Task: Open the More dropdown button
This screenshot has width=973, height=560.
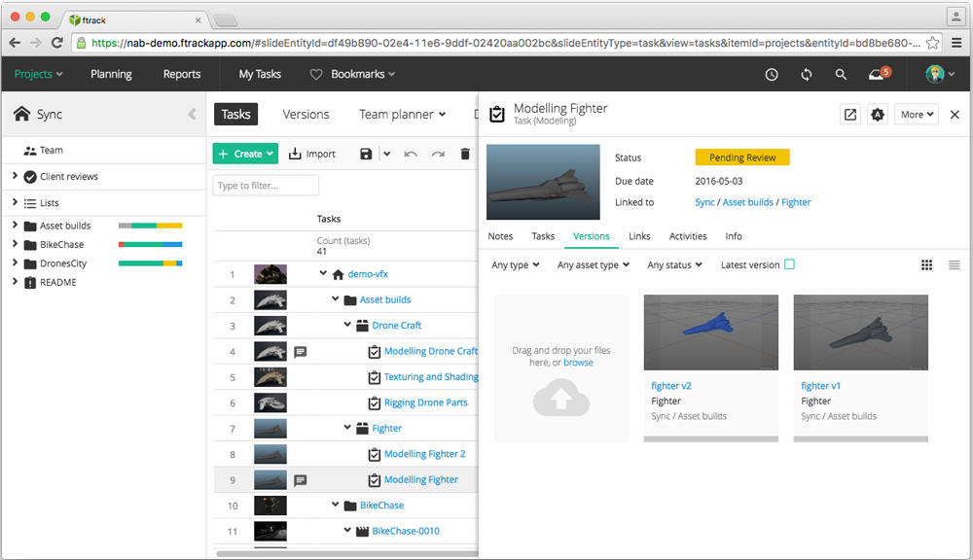Action: click(917, 114)
